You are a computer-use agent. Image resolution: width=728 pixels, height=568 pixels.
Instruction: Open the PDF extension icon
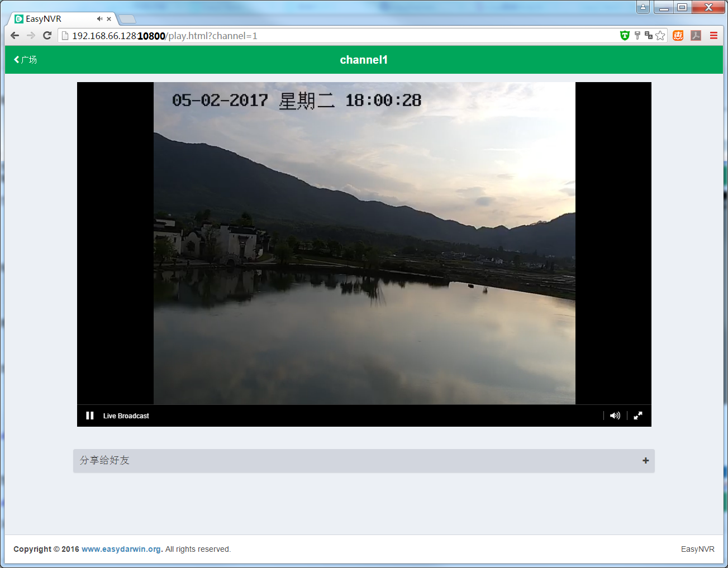click(x=696, y=36)
